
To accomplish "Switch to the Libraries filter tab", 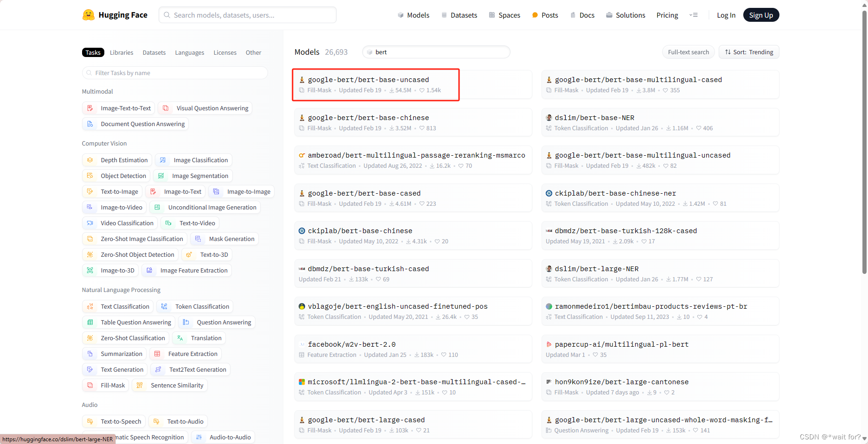I will (121, 52).
